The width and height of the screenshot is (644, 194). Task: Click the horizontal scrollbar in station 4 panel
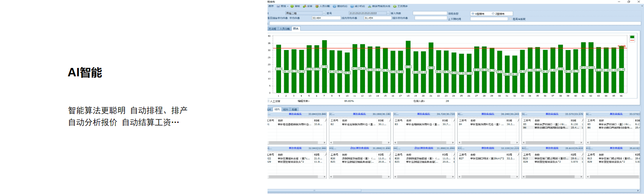pyautogui.click(x=488, y=142)
